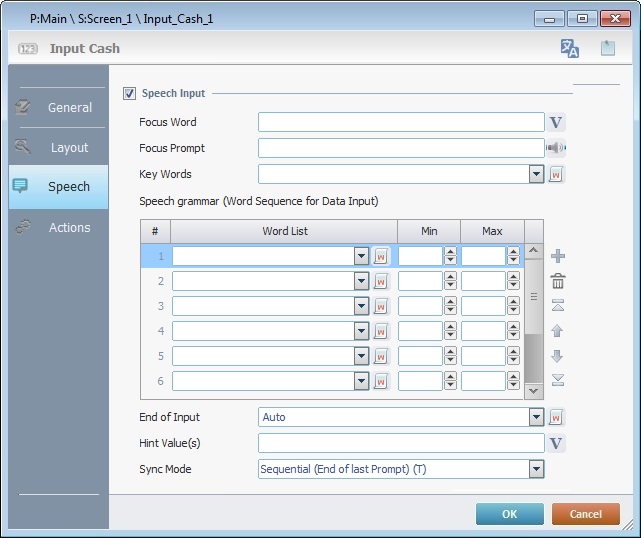Viewport: 641px width, 538px height.
Task: Uncheck the Speech Input checkbox
Action: click(x=129, y=94)
